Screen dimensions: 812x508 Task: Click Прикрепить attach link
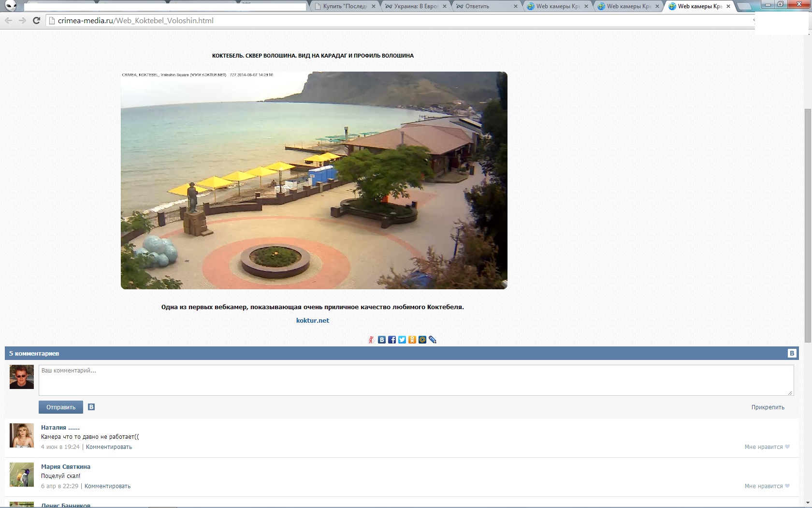(x=768, y=407)
